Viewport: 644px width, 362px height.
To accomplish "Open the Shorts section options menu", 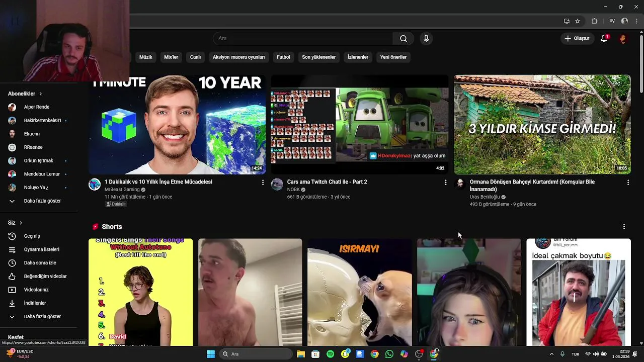I will tap(624, 227).
